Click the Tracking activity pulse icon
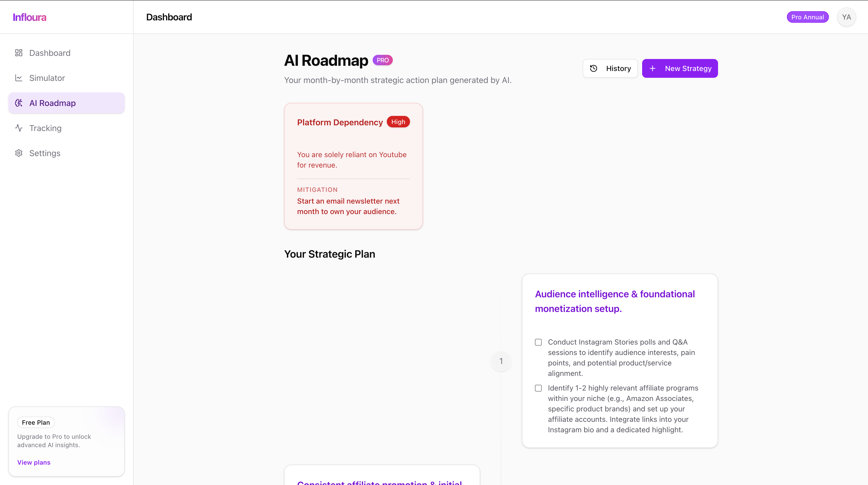 [19, 128]
